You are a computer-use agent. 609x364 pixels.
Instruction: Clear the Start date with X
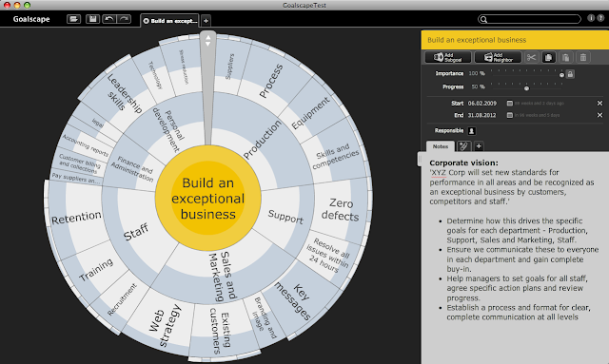(x=599, y=104)
